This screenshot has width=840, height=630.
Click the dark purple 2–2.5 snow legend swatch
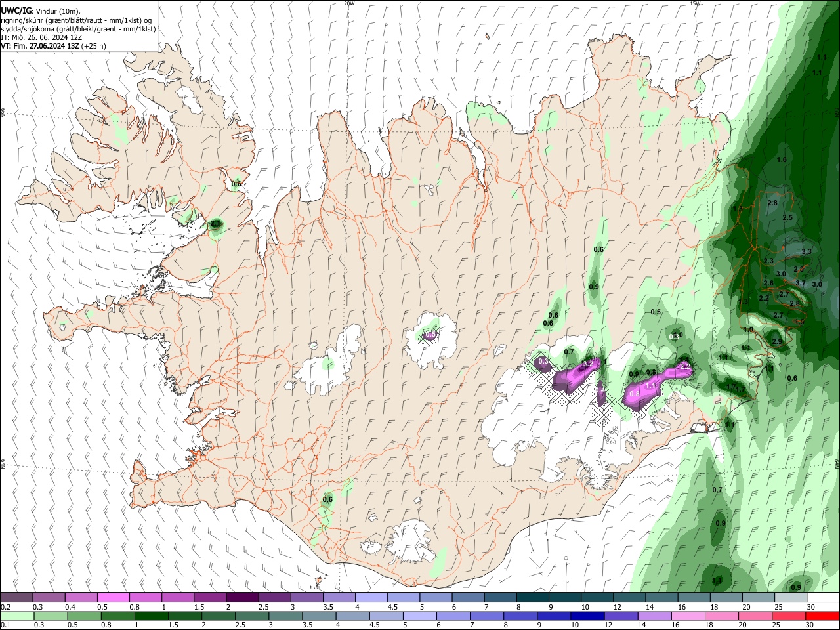click(x=243, y=598)
